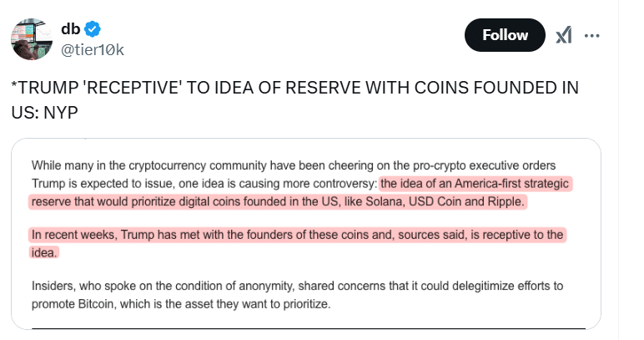Click the word 'Ripple' in highlighted text

tap(506, 201)
